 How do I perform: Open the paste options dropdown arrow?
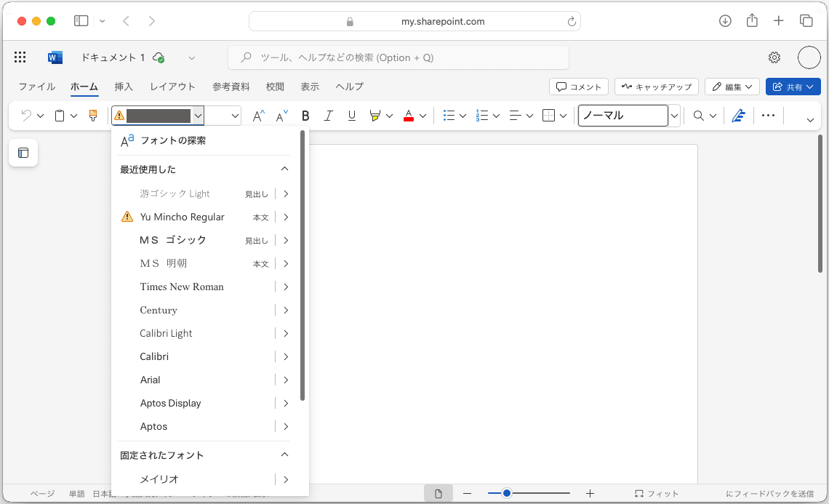(x=74, y=116)
